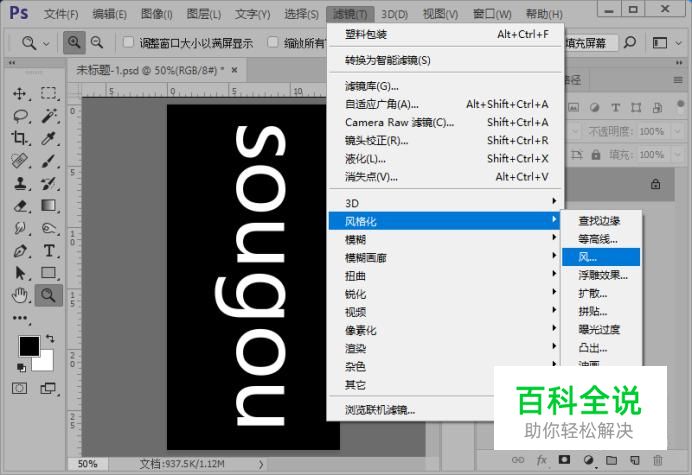The image size is (692, 475).
Task: Select 未标题-1.psd document tab
Action: [150, 70]
